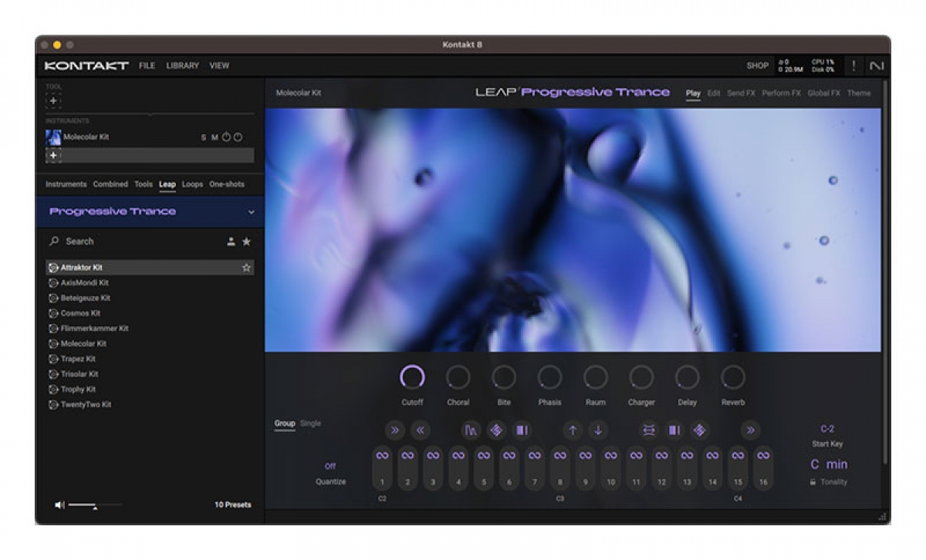Open the Perform FX tab
Viewport: 926px width, 560px height.
pyautogui.click(x=782, y=93)
